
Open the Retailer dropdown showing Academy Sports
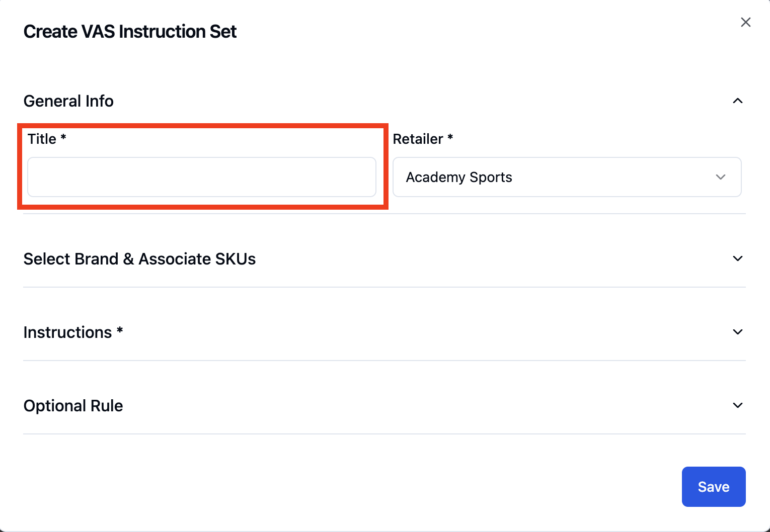pyautogui.click(x=567, y=177)
